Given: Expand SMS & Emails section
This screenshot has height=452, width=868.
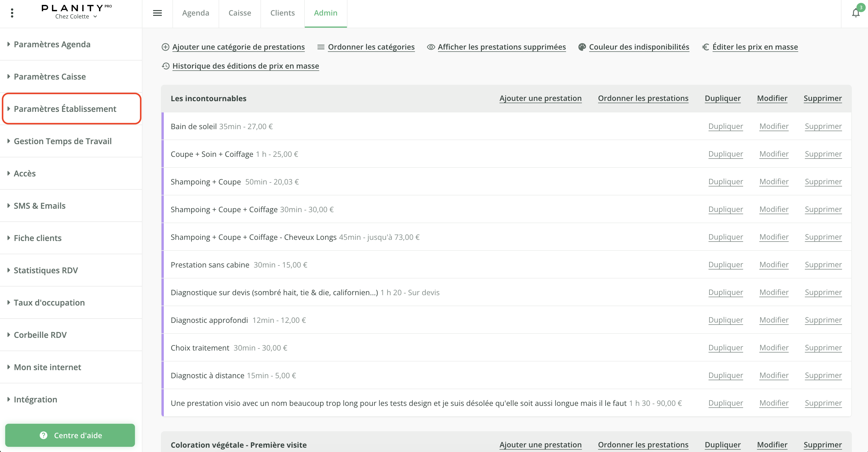Looking at the screenshot, I should (x=40, y=206).
